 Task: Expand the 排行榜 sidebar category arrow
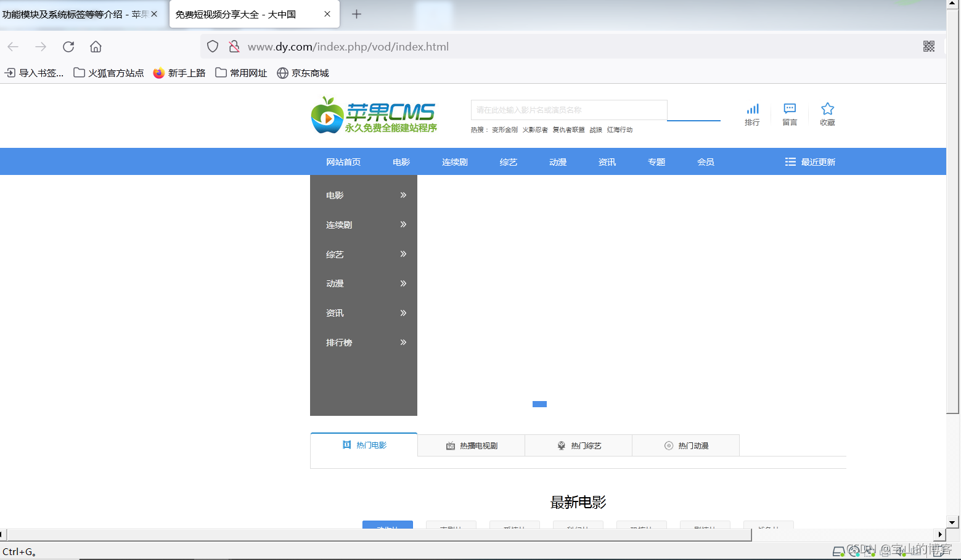pos(403,343)
